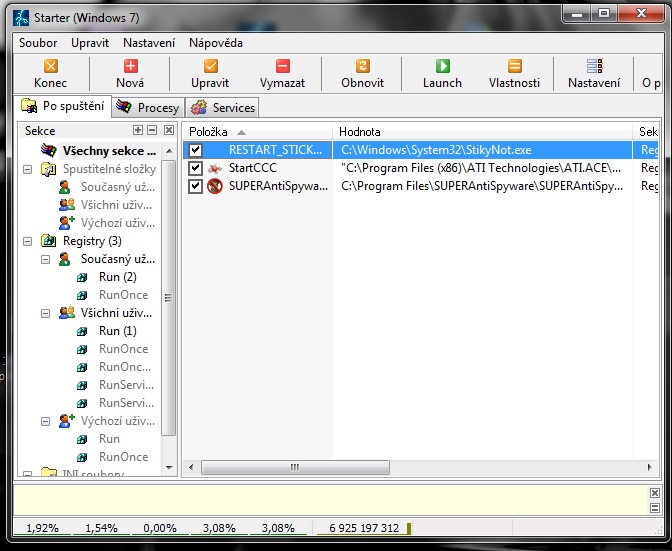Uncheck RESTART_STICK... startup entry

pyautogui.click(x=195, y=150)
